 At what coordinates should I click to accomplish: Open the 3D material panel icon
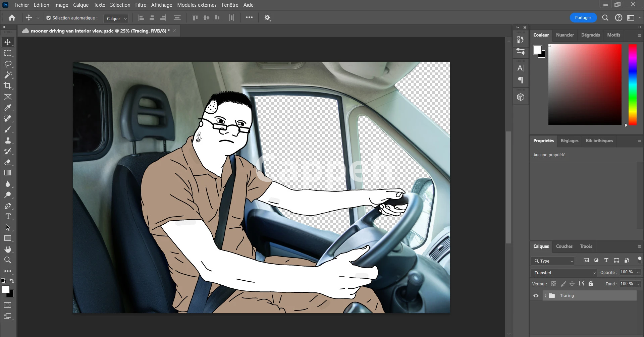pyautogui.click(x=521, y=97)
